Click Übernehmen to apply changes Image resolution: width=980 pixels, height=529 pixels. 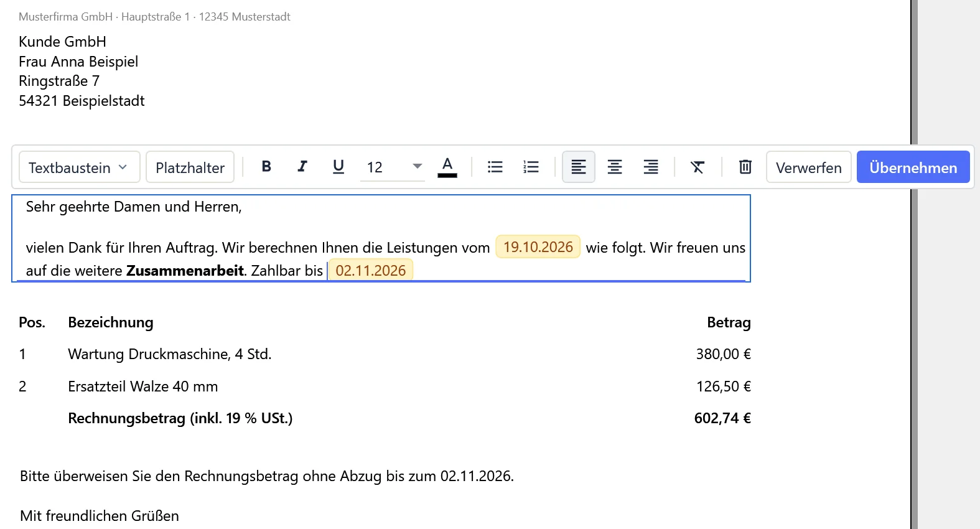coord(913,167)
